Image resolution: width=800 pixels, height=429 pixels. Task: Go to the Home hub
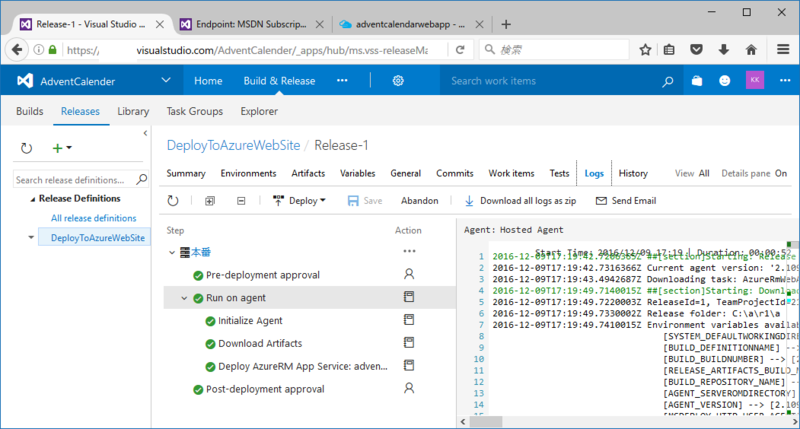click(x=208, y=81)
